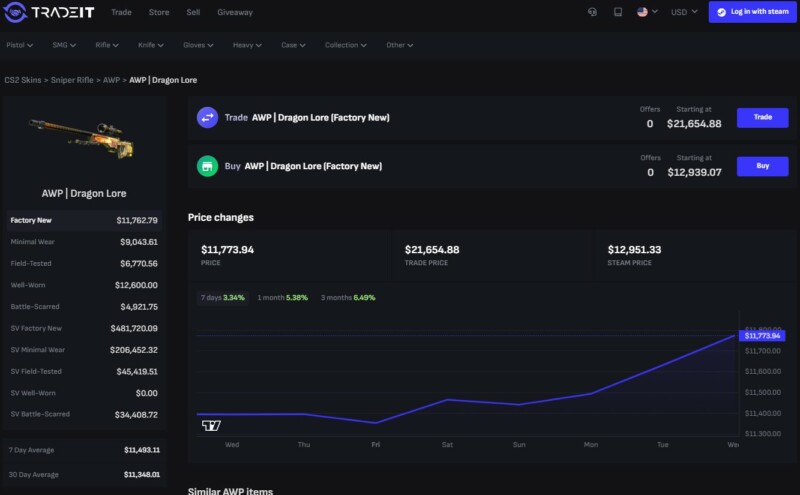Select the US flag language icon

coord(642,12)
